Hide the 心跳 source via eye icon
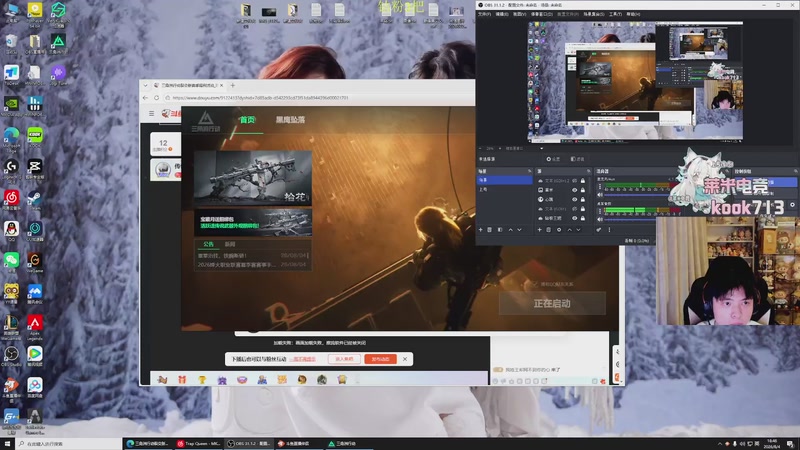 574,199
